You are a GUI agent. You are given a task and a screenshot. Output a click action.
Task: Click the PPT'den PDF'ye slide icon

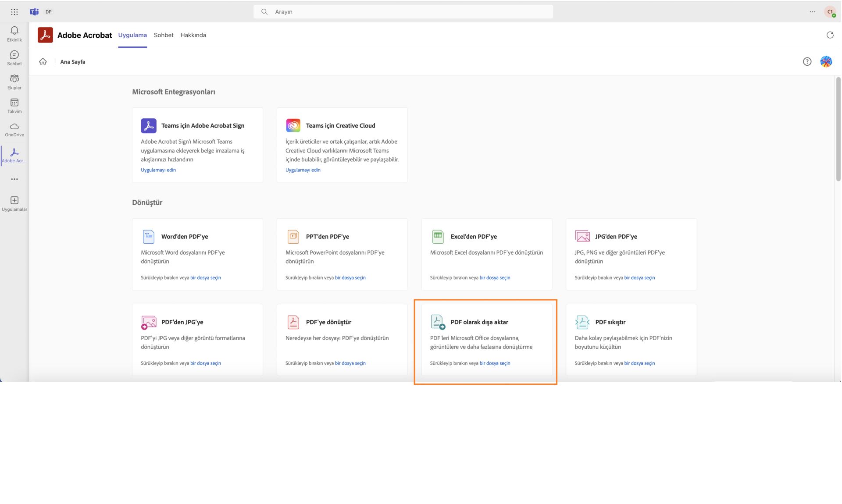(x=293, y=237)
